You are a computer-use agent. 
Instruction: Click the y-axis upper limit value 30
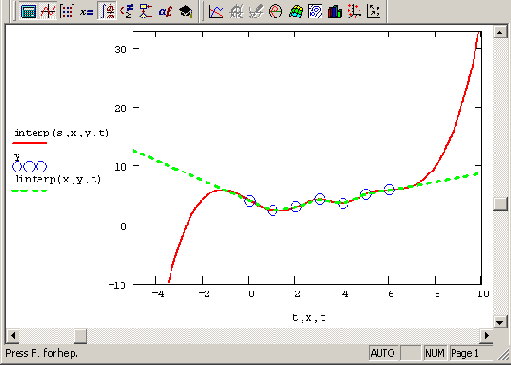click(120, 49)
